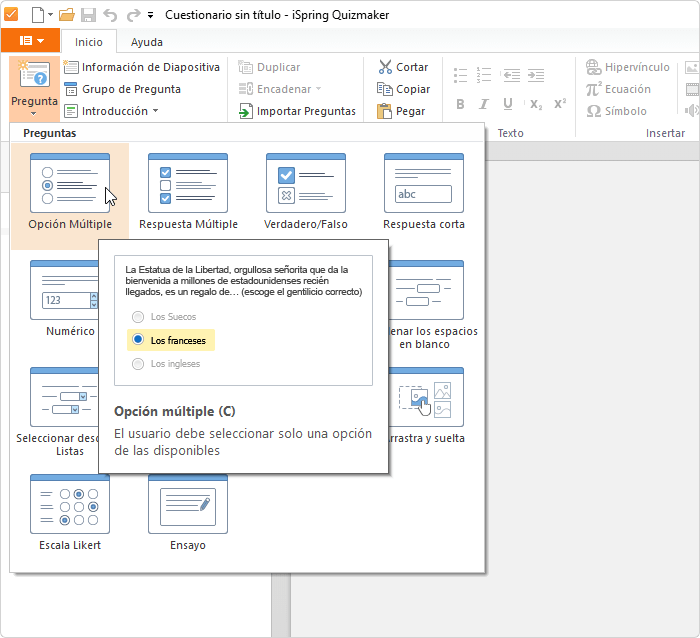Apply subscript formatting
Image resolution: width=700 pixels, height=638 pixels.
click(x=536, y=104)
